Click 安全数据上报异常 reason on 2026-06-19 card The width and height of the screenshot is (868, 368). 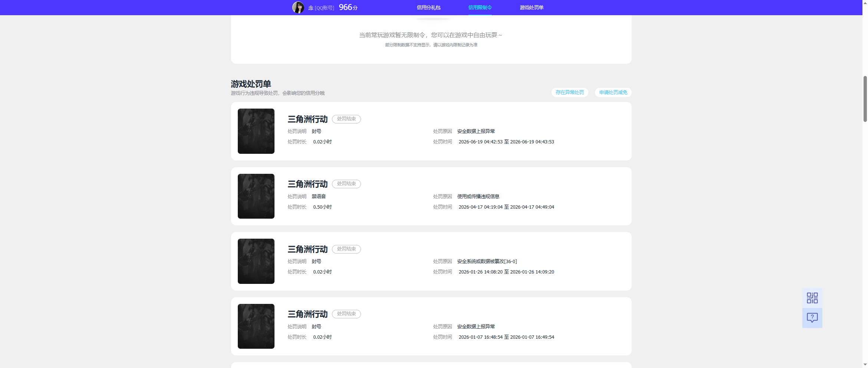[x=476, y=131]
